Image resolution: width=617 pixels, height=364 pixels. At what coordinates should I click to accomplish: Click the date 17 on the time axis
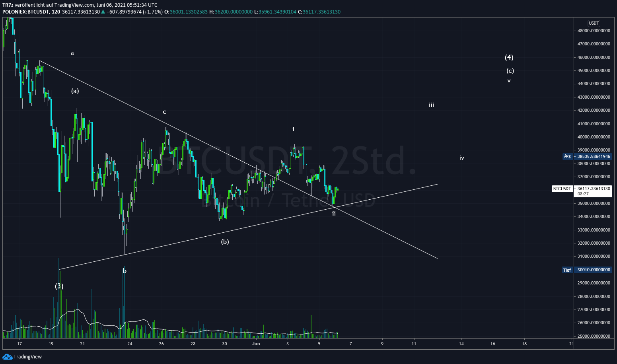pos(19,344)
